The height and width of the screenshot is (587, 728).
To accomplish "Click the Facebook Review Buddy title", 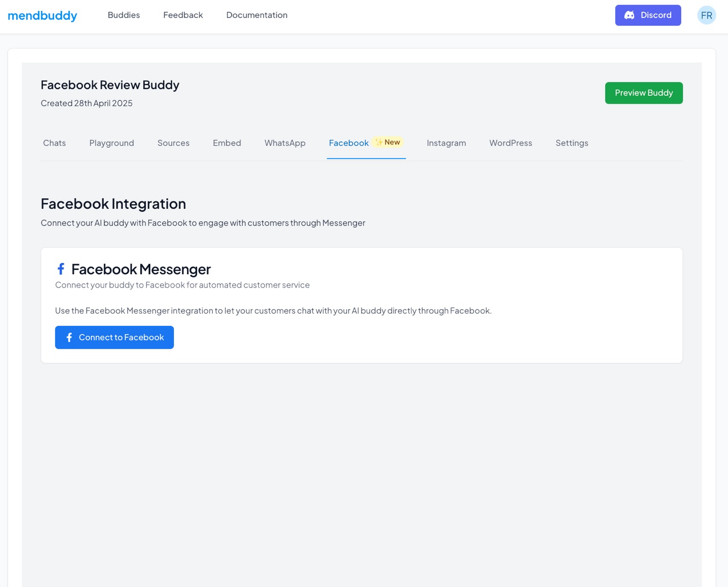I will click(110, 85).
